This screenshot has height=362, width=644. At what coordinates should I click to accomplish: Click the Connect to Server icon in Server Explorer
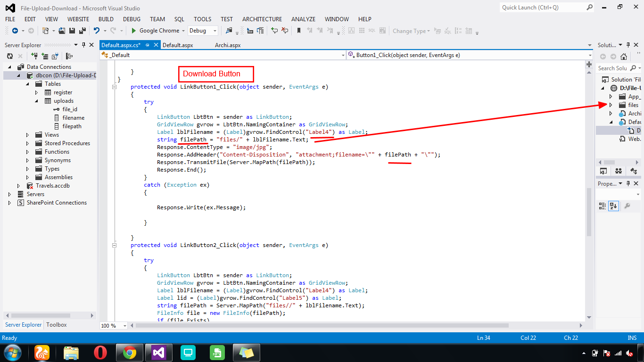click(45, 56)
